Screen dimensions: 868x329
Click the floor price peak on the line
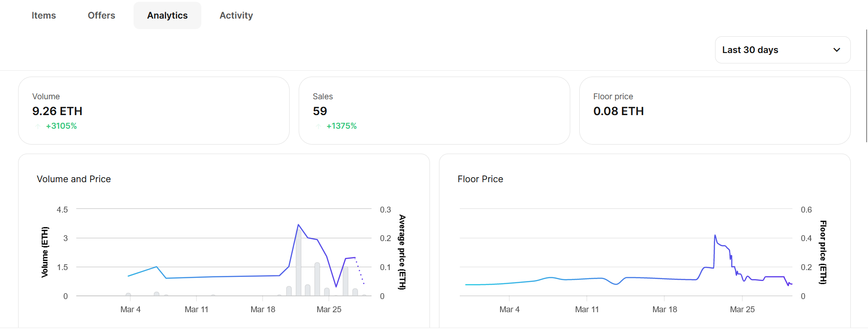[715, 236]
